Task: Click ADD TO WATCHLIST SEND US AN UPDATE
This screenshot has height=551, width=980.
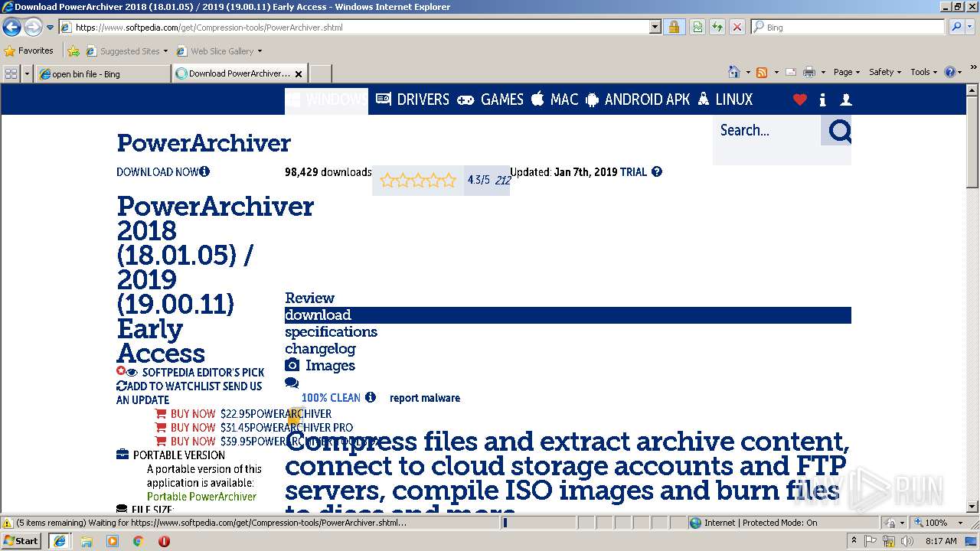Action: pyautogui.click(x=189, y=393)
